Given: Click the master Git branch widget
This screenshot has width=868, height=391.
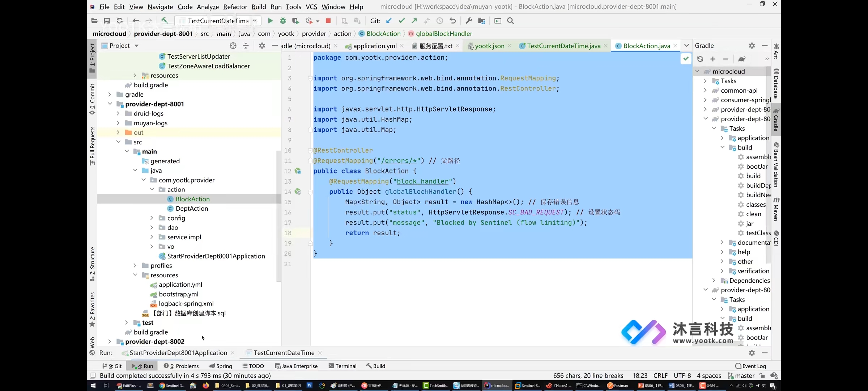Looking at the screenshot, I should tap(741, 375).
